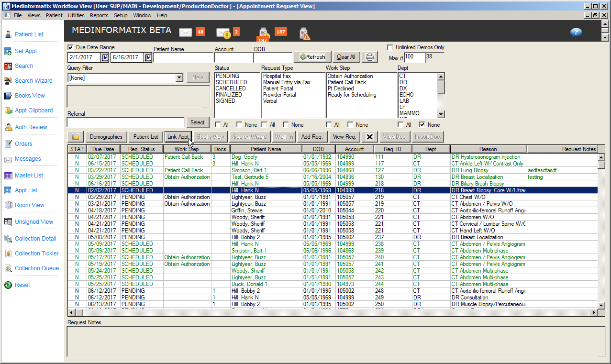Open the Collection Tickler icon

click(x=8, y=254)
